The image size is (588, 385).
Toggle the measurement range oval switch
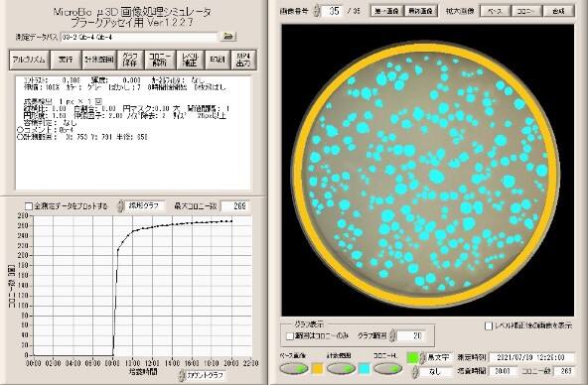pyautogui.click(x=341, y=369)
